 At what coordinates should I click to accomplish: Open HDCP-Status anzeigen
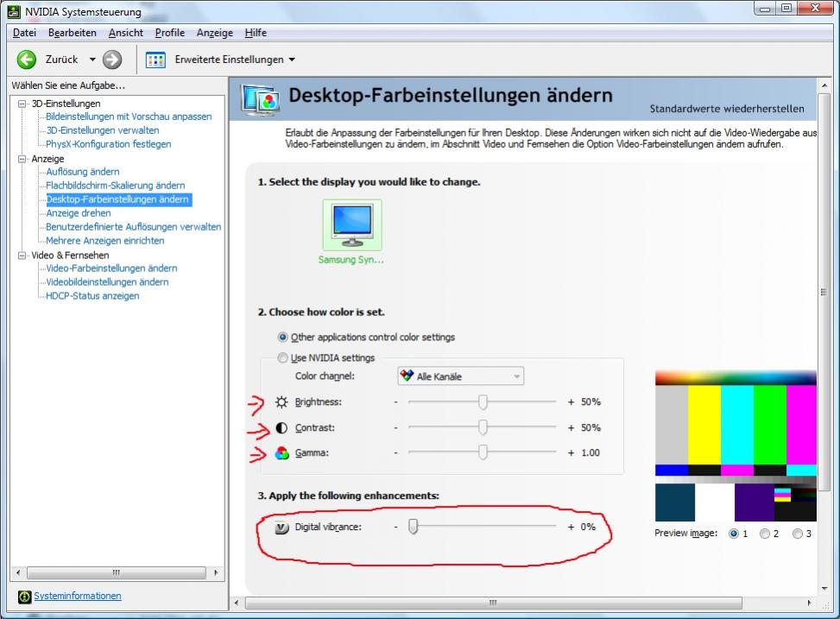[x=92, y=296]
